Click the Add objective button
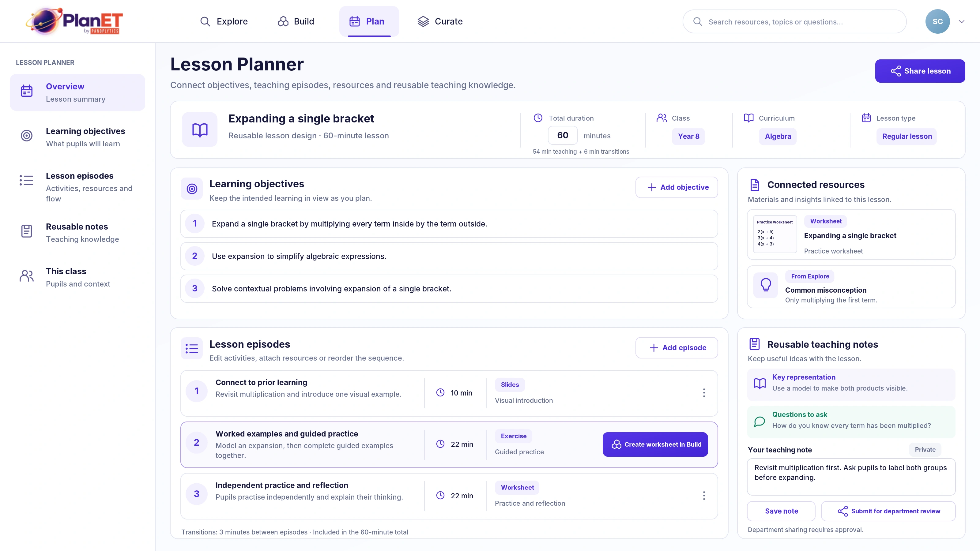 (677, 187)
